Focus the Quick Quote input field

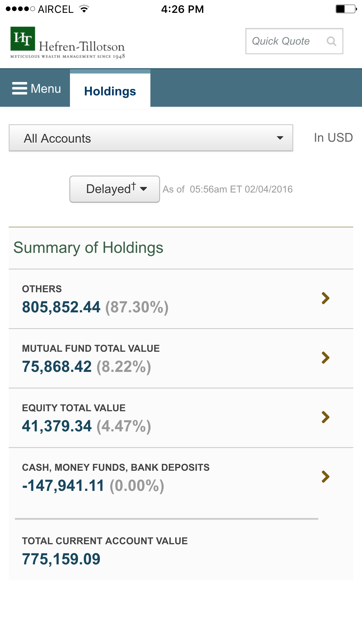pos(280,41)
